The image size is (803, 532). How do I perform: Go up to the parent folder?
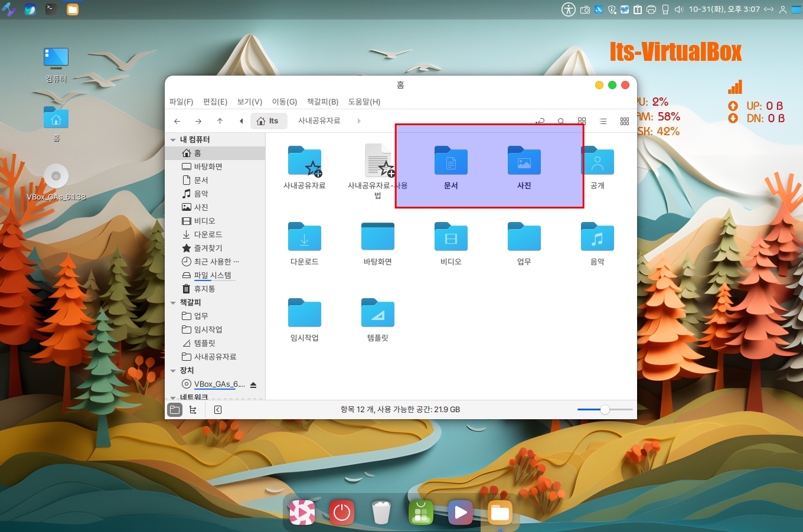pos(220,121)
